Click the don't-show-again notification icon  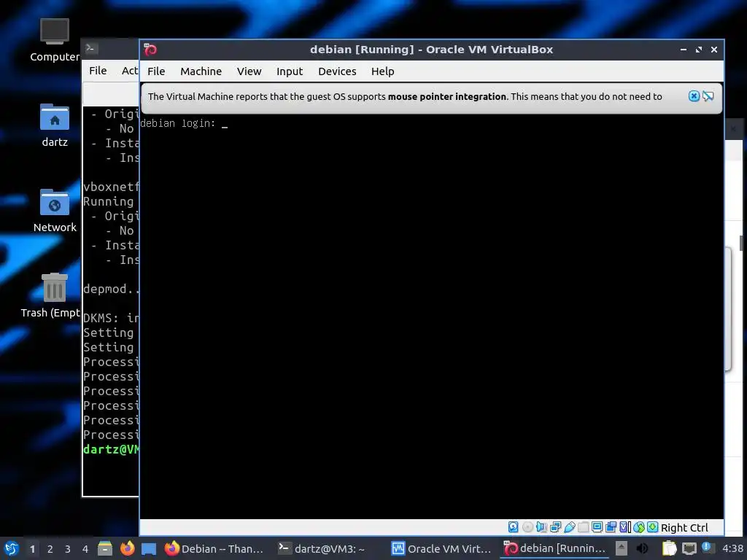click(708, 96)
